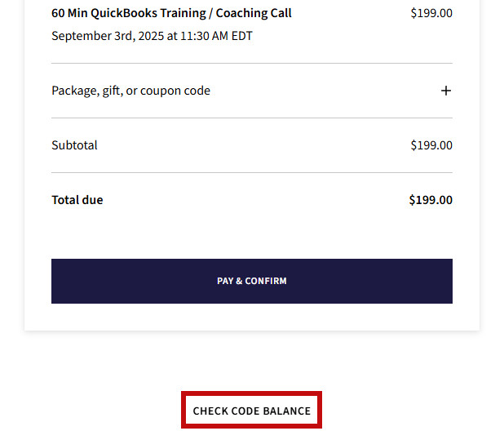Click the appointment price of $199.00
The height and width of the screenshot is (431, 504).
[x=431, y=13]
